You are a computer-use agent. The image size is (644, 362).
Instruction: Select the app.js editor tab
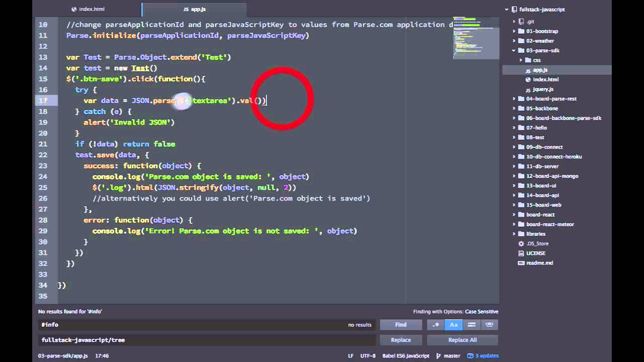click(194, 9)
